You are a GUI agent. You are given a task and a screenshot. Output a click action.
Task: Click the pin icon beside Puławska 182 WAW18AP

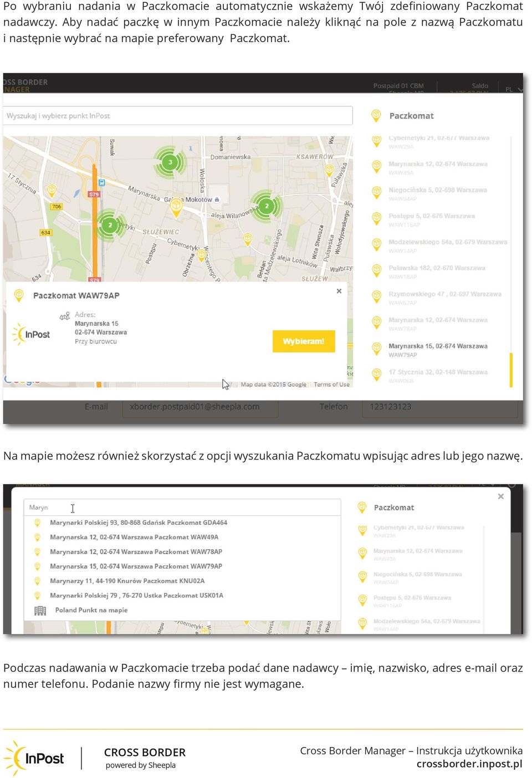(x=376, y=270)
